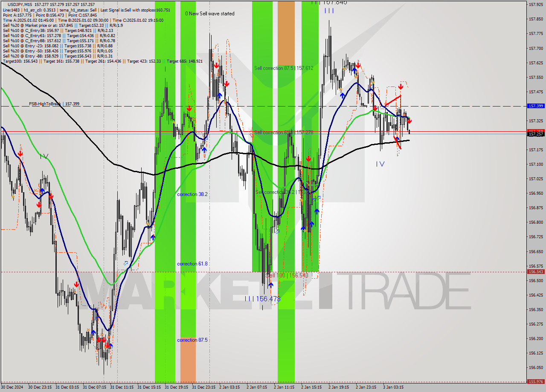Click the '0 New Sell wave started' label

click(209, 14)
